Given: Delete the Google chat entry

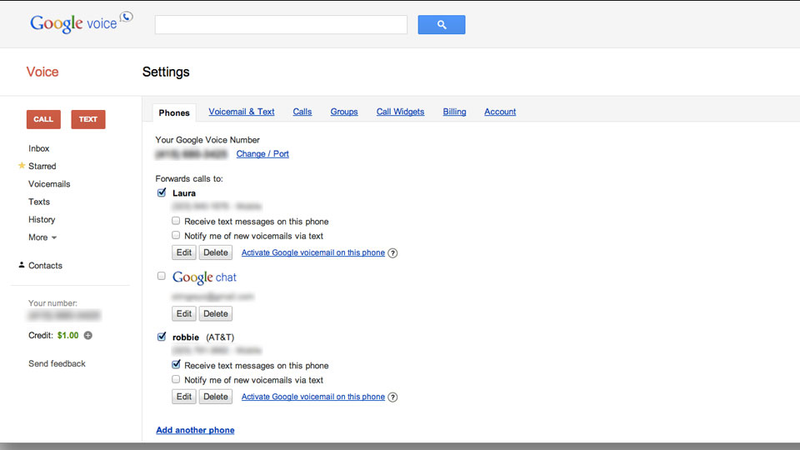Looking at the screenshot, I should pos(215,314).
